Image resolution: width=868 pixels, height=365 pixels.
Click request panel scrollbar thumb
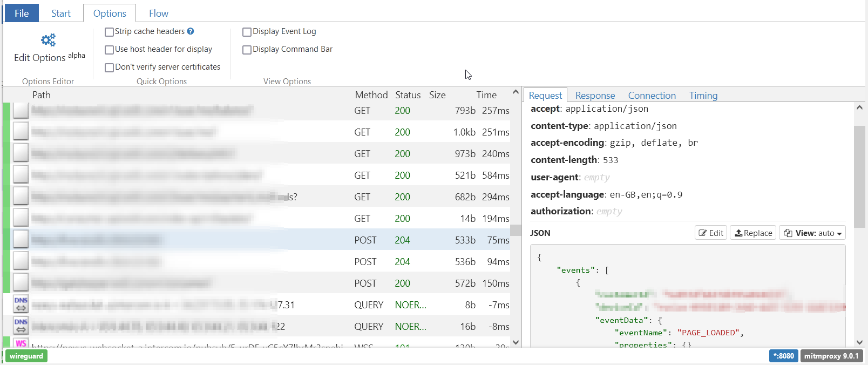click(x=859, y=177)
